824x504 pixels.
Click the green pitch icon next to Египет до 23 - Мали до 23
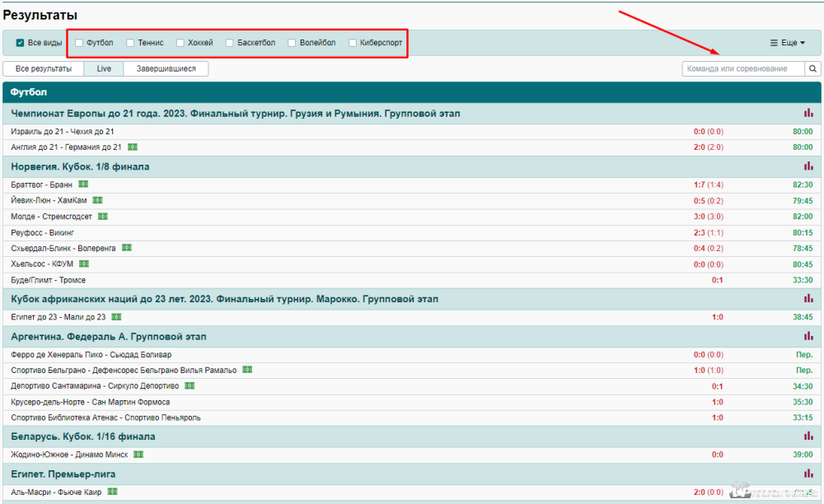pos(116,317)
